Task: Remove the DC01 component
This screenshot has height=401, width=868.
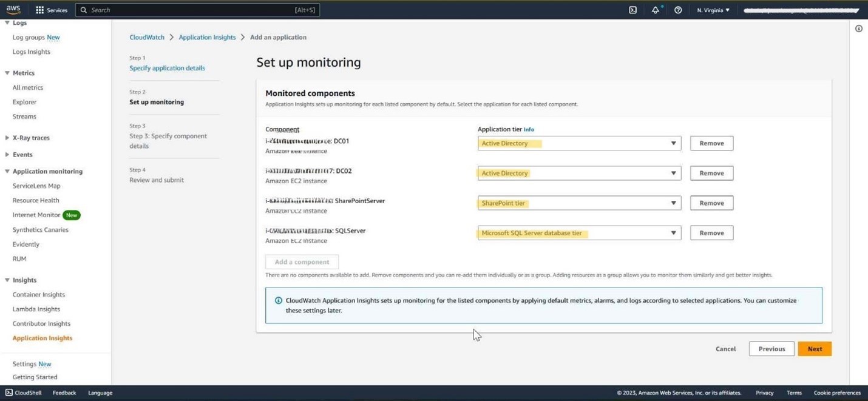Action: pos(711,143)
